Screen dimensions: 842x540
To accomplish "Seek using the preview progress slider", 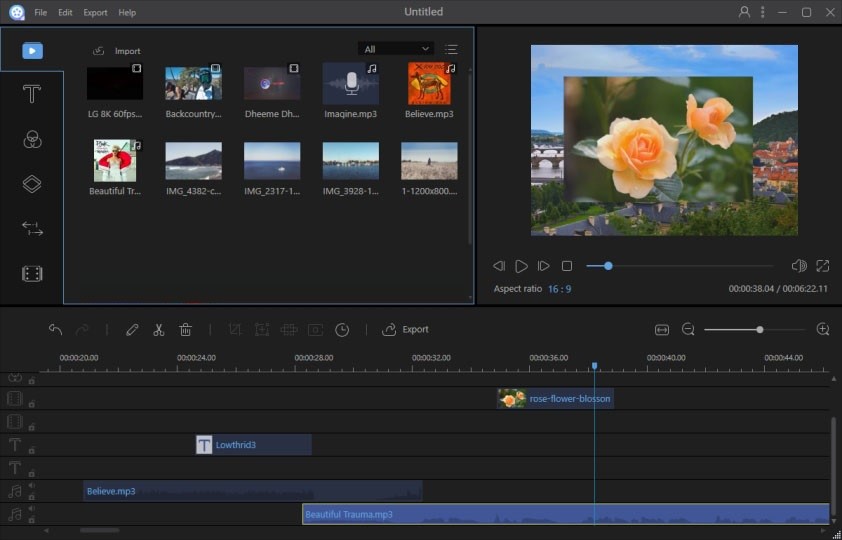I will click(679, 266).
